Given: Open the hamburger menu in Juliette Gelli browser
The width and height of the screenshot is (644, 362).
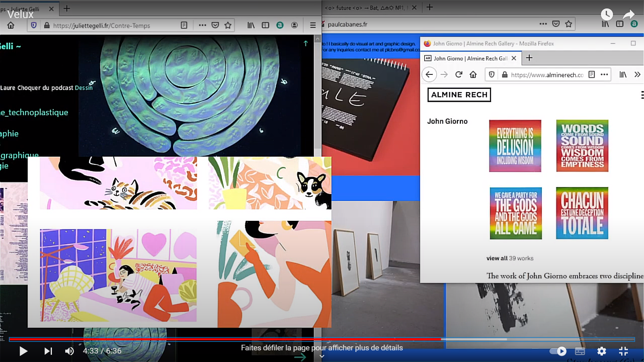Looking at the screenshot, I should [x=313, y=25].
